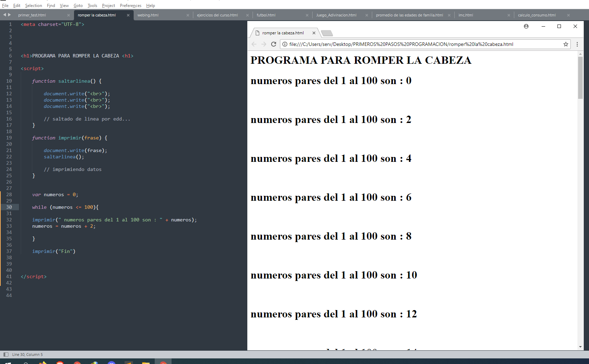Image resolution: width=589 pixels, height=364 pixels.
Task: Close the Juego_Adivinacion.html tab
Action: coord(367,15)
